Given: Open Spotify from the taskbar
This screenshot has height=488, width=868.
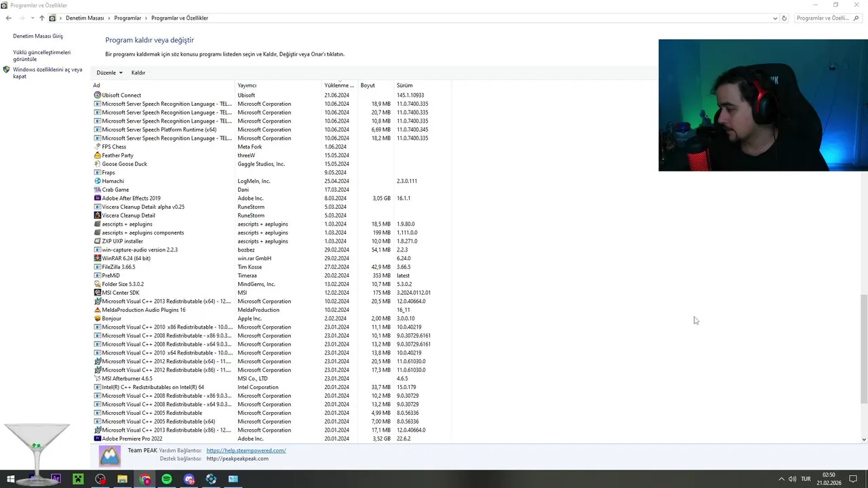Looking at the screenshot, I should pos(167,479).
